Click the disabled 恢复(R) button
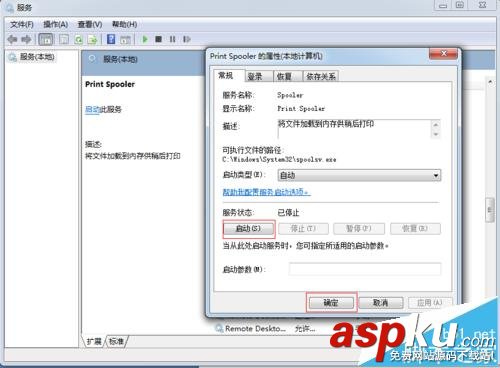 click(415, 229)
